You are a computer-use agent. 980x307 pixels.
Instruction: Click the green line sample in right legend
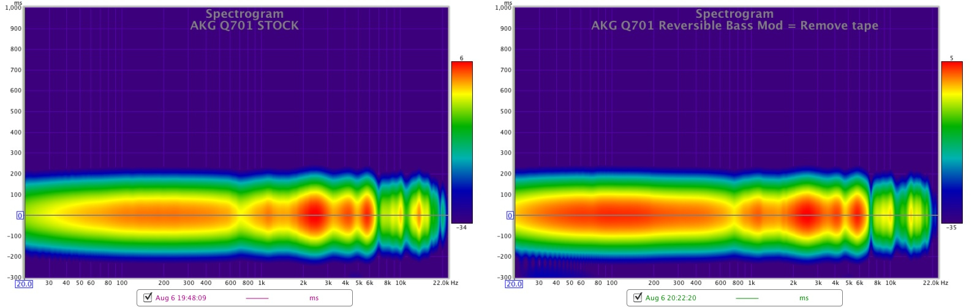(747, 298)
